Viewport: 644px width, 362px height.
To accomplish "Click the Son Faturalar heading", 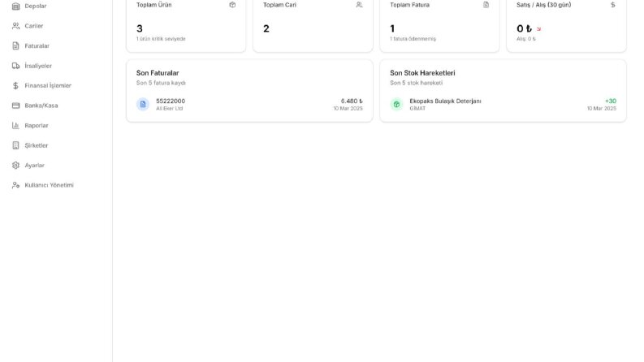I will [x=158, y=73].
